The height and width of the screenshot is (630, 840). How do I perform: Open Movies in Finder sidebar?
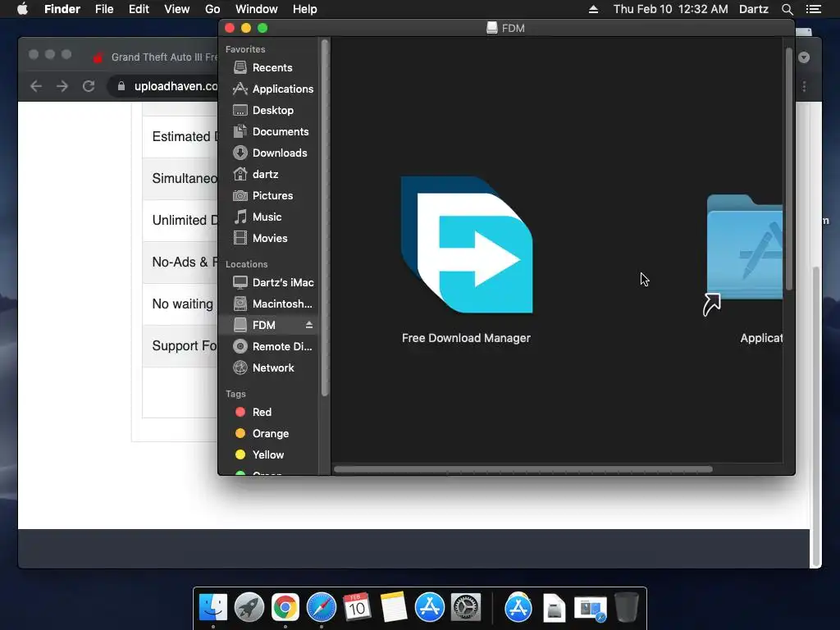[260, 239]
